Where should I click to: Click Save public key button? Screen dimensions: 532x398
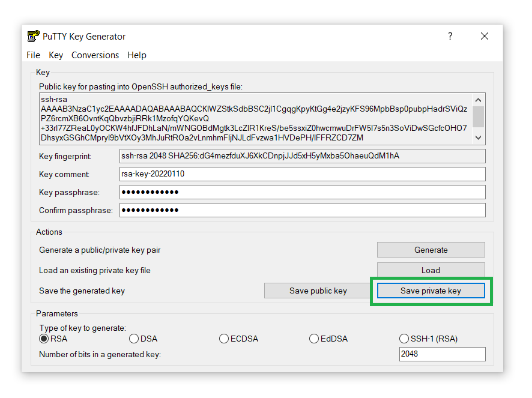point(318,291)
